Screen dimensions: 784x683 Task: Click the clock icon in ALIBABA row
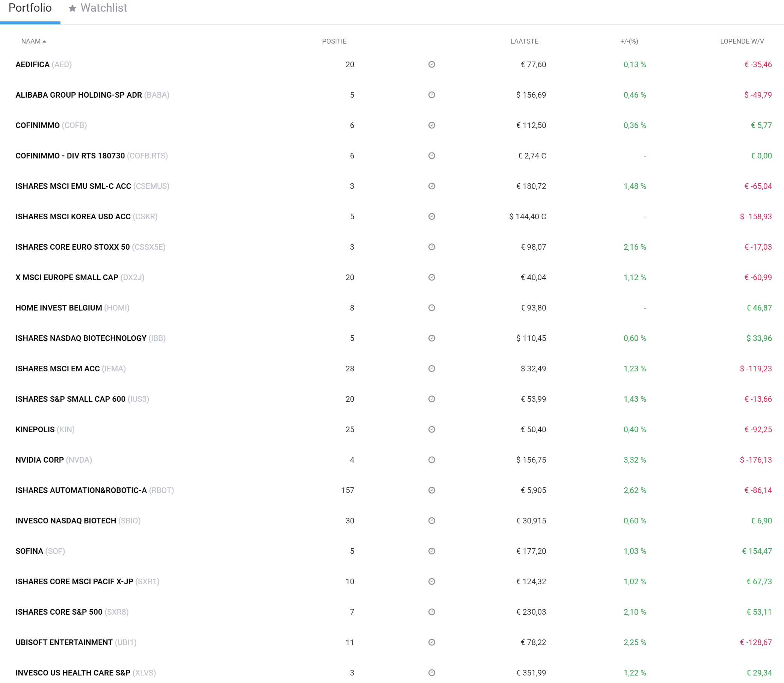click(431, 95)
